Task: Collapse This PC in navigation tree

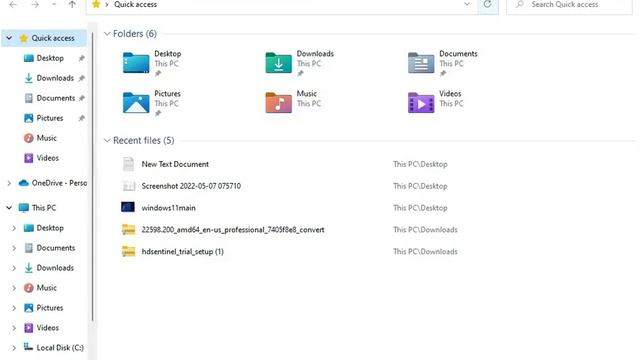Action: click(x=9, y=208)
